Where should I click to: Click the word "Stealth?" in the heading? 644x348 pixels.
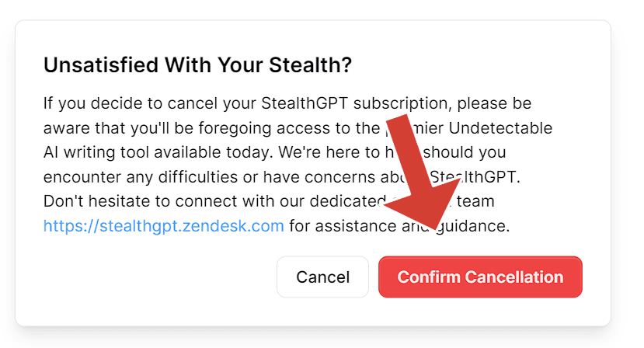[313, 65]
